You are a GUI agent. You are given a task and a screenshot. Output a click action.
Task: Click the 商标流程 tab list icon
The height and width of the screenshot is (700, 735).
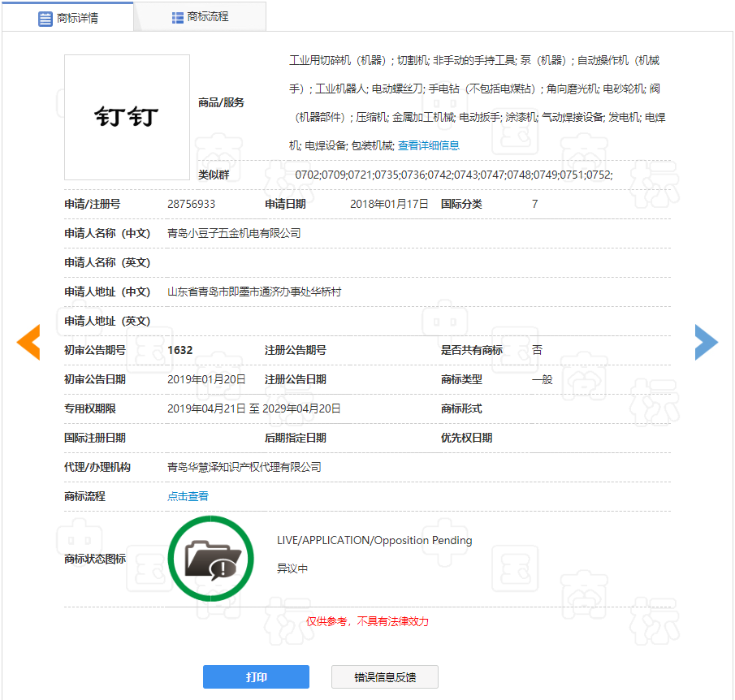(x=177, y=17)
